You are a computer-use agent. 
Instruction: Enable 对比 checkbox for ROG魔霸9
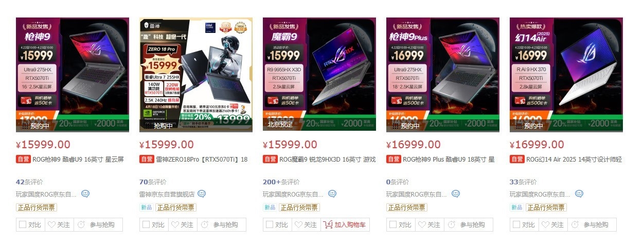pyautogui.click(x=269, y=225)
